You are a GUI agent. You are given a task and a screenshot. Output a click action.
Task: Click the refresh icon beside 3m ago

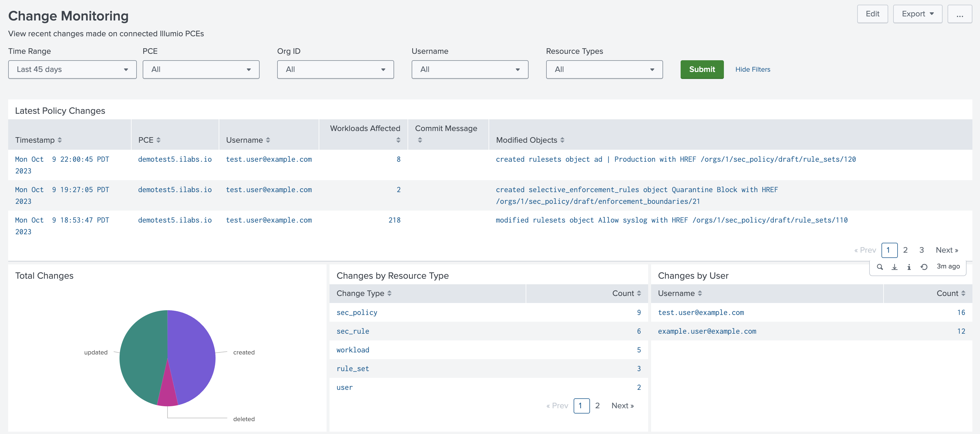coord(924,266)
